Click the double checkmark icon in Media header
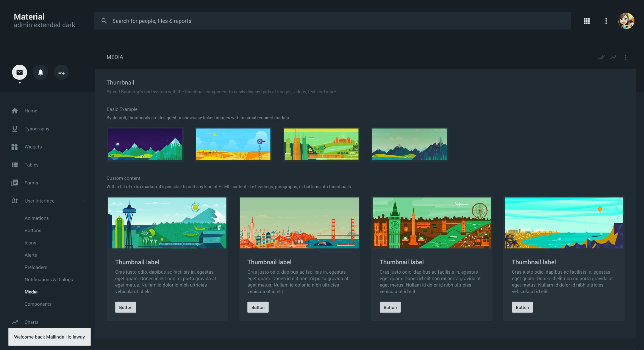644x350 pixels. pos(601,57)
